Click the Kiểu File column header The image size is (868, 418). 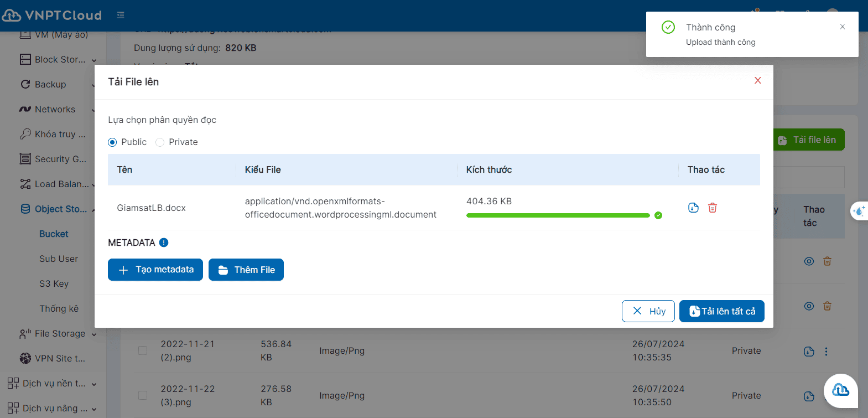[263, 169]
